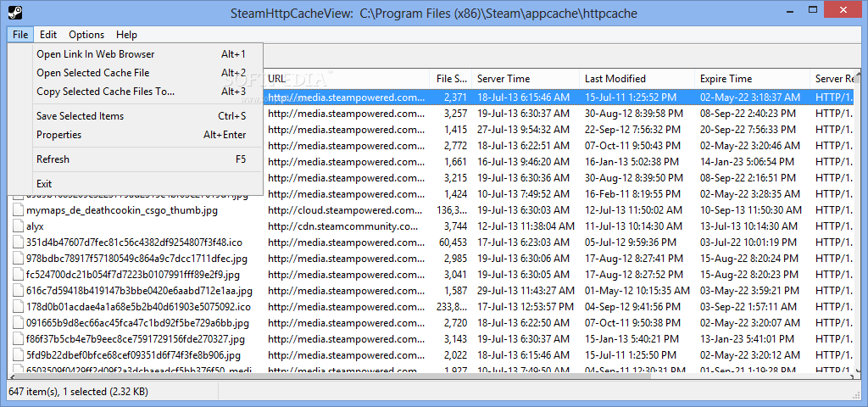Click the file icon for 5fd9b22dbef0bfce68cef09351d6f74f3fe8b906.jpg
The height and width of the screenshot is (407, 868).
click(x=19, y=355)
